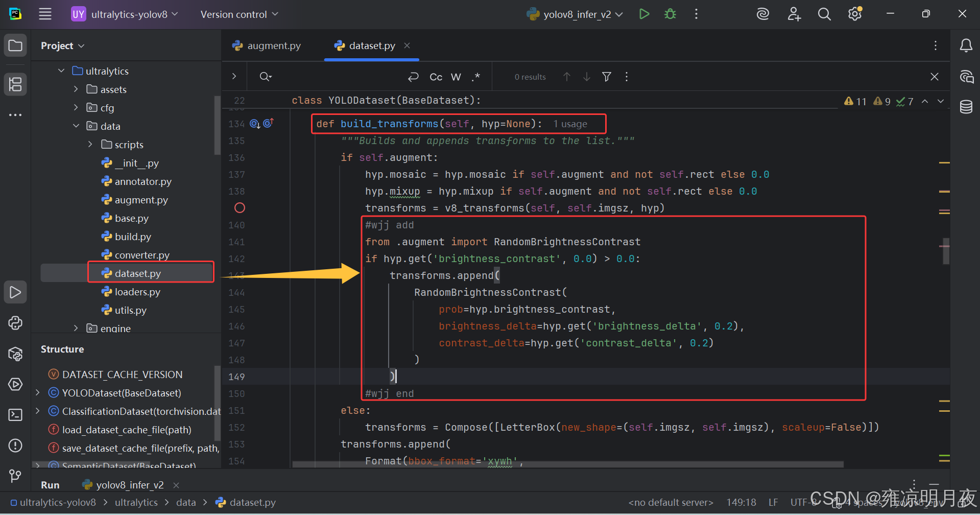
Task: Open editor tabs options menu
Action: pyautogui.click(x=936, y=45)
